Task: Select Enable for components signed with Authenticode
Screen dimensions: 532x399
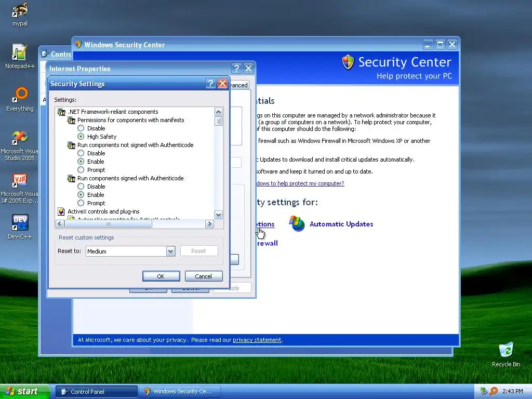Action: pyautogui.click(x=81, y=195)
